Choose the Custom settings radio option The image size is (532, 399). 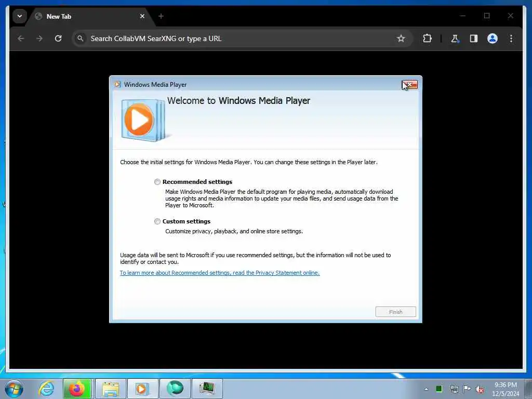[x=157, y=221]
